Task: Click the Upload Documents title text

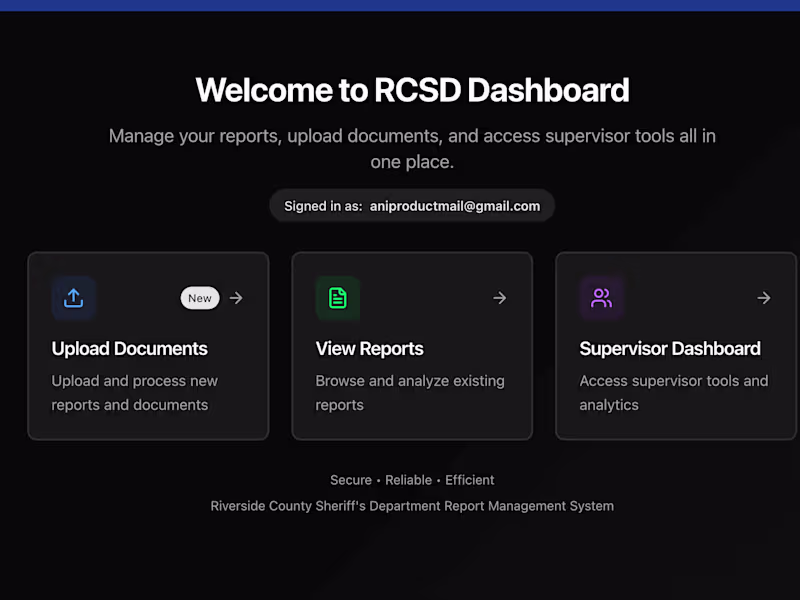Action: 129,348
